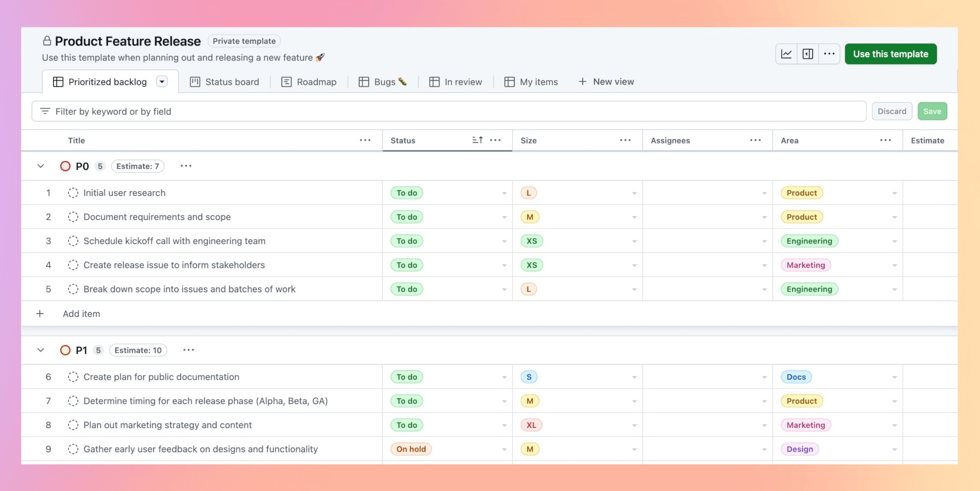980x491 pixels.
Task: Switch to the Roadmap tab
Action: 316,82
